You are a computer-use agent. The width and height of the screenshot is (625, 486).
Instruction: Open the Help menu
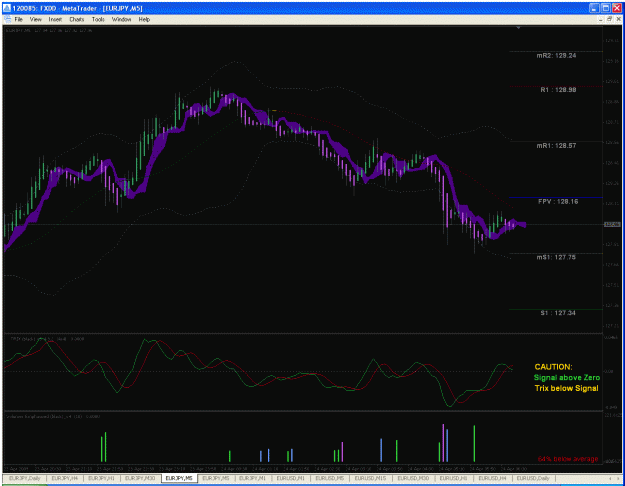coord(144,19)
